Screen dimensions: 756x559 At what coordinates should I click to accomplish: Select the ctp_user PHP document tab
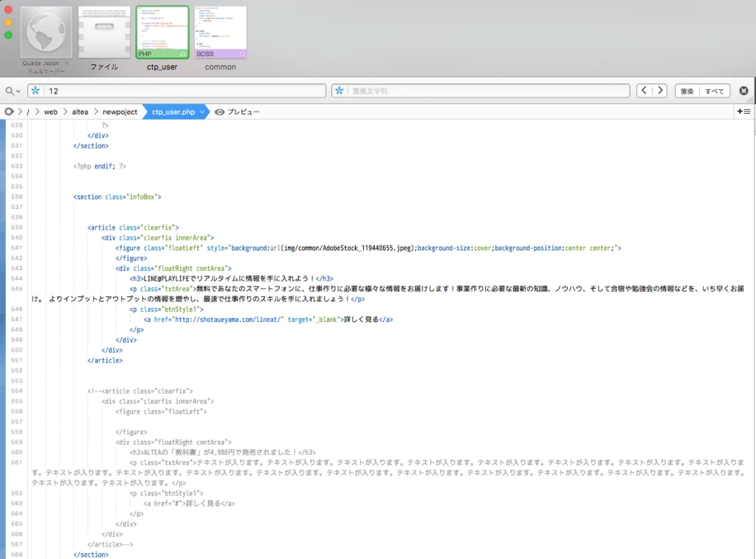pyautogui.click(x=162, y=32)
